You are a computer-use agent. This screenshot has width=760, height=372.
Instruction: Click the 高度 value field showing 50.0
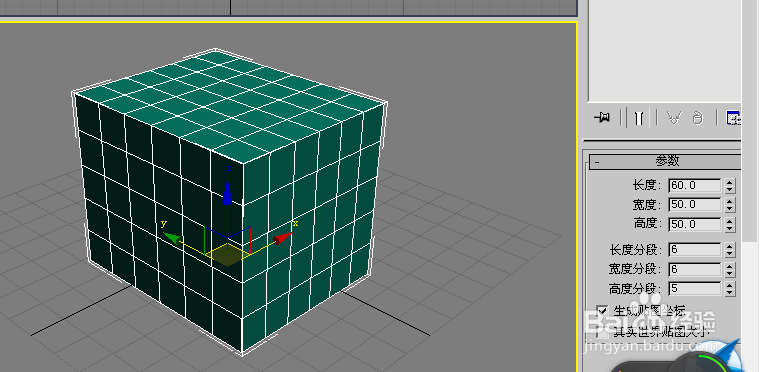pyautogui.click(x=696, y=224)
